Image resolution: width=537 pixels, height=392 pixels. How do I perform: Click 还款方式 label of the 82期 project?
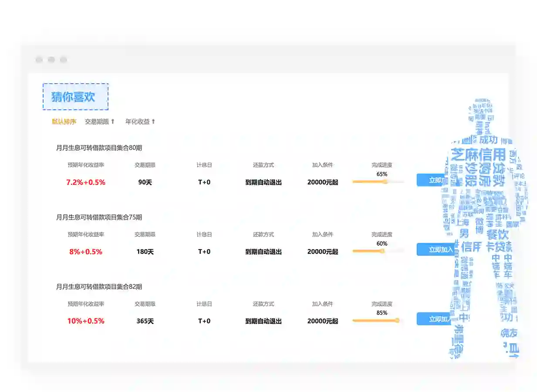click(263, 304)
